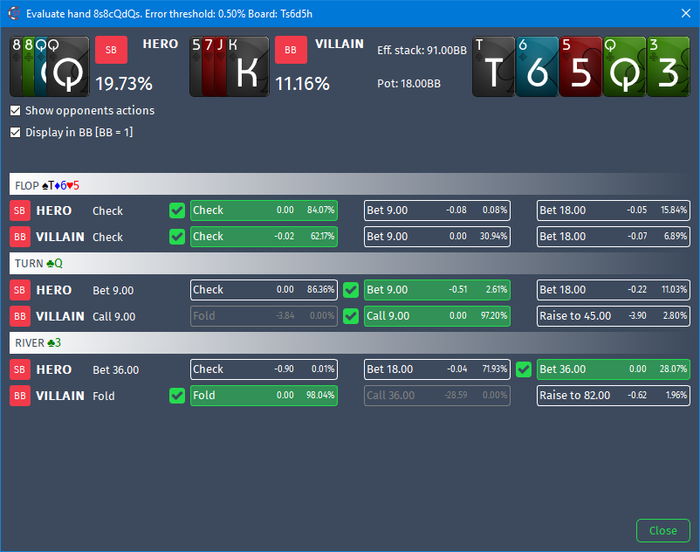
Task: Click green checkmark beside flop villain Check
Action: click(x=177, y=237)
